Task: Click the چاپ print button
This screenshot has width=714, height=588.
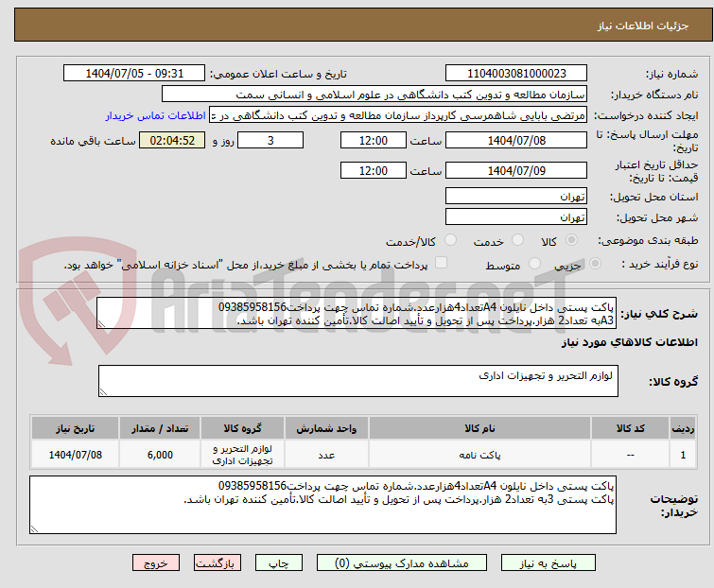Action: point(279,563)
